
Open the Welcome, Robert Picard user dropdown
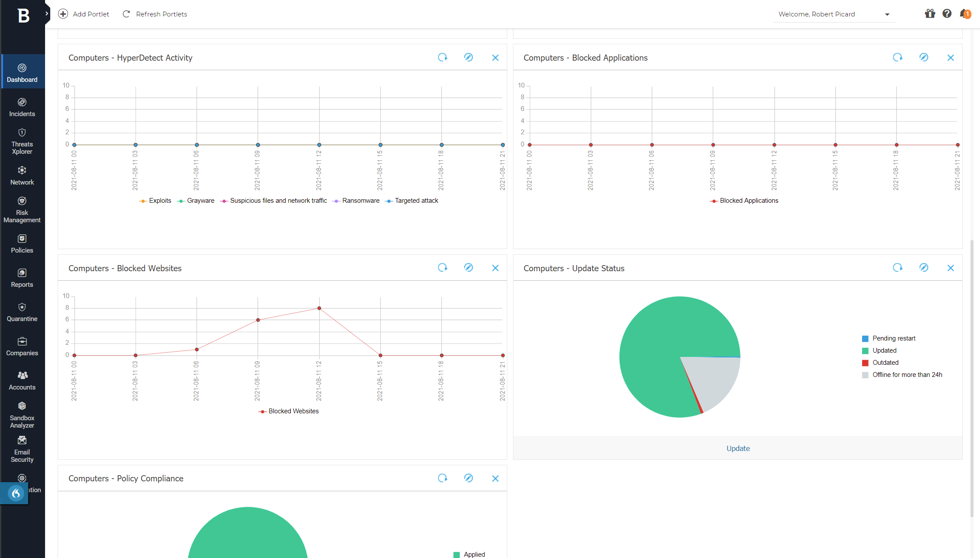[834, 14]
